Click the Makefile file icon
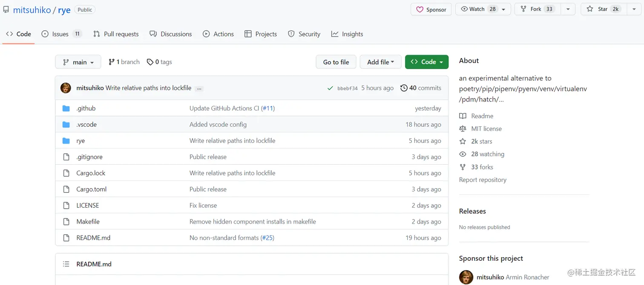The image size is (644, 285). click(66, 222)
